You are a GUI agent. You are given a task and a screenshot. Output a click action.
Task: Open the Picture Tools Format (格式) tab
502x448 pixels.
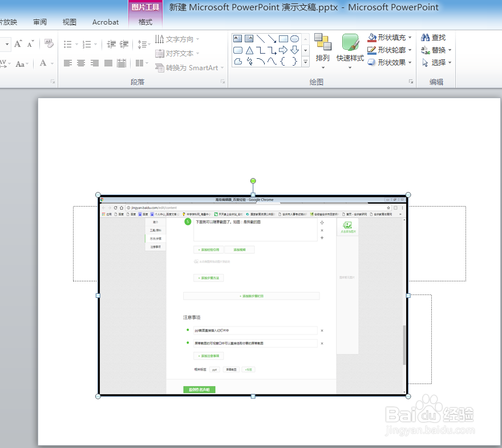coord(145,22)
